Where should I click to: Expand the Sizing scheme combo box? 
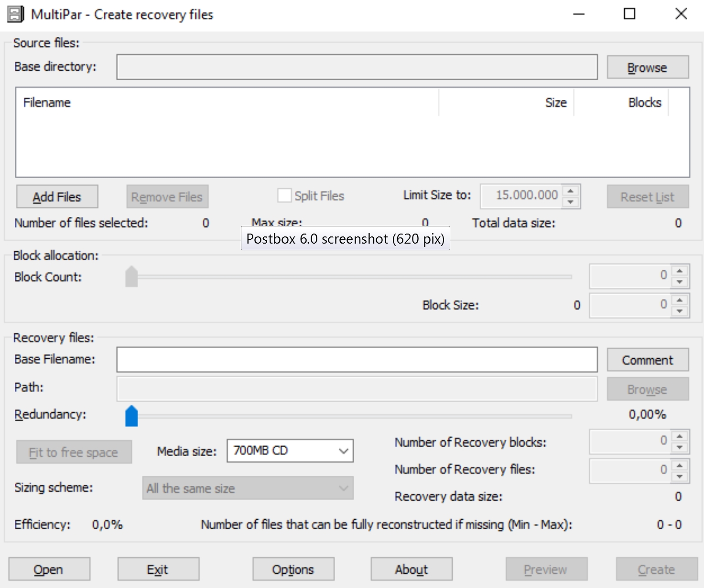pyautogui.click(x=248, y=488)
